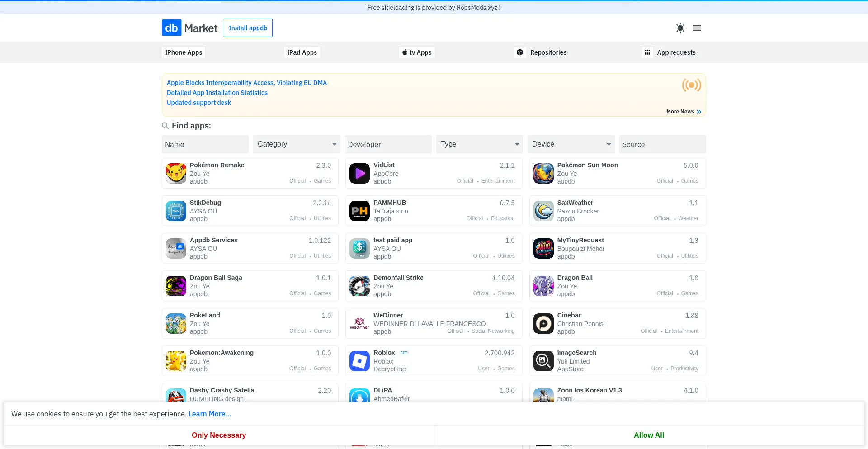Image resolution: width=868 pixels, height=449 pixels.
Task: Open the More News link
Action: [x=683, y=112]
